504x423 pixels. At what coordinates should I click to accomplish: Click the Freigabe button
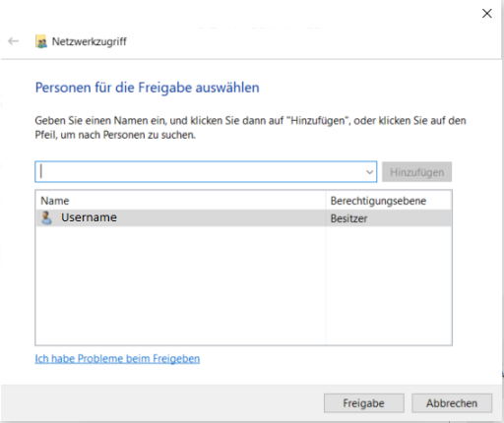point(364,403)
